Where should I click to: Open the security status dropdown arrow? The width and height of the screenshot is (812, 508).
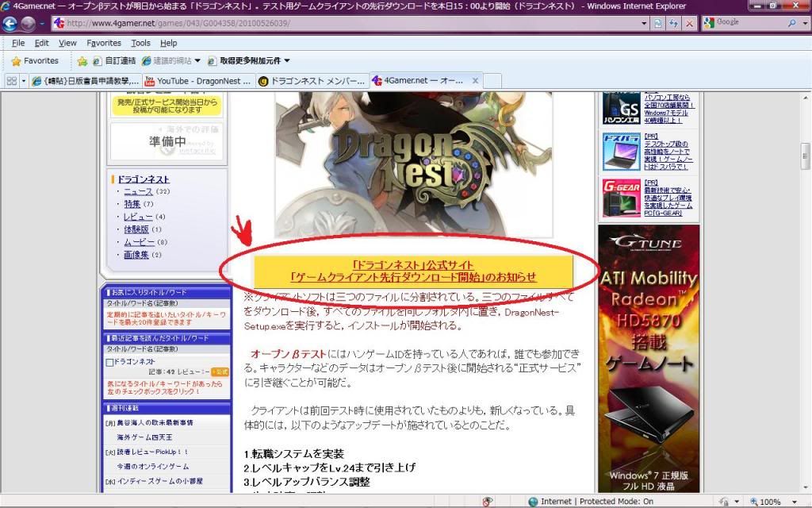pyautogui.click(x=737, y=502)
